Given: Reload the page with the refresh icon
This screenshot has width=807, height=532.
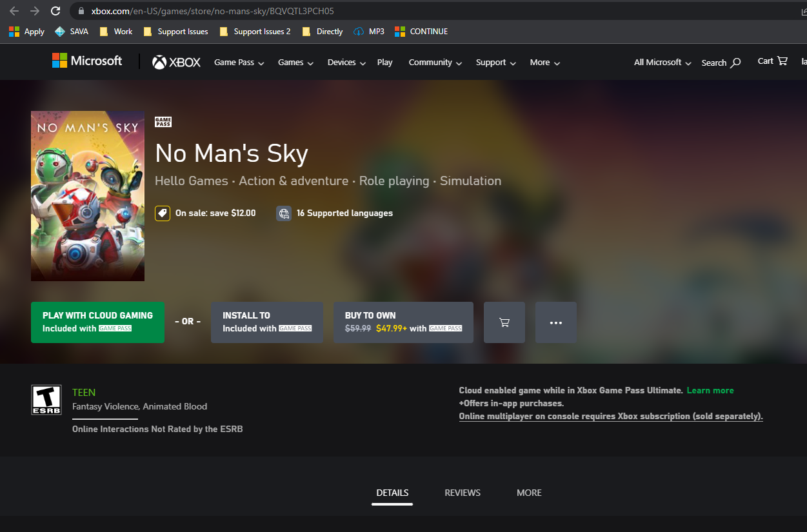Looking at the screenshot, I should (x=55, y=11).
